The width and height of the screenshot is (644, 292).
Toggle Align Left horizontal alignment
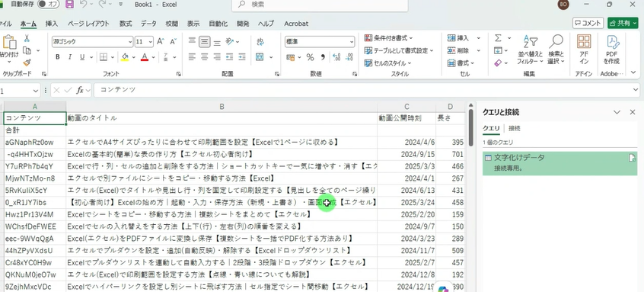tap(192, 56)
